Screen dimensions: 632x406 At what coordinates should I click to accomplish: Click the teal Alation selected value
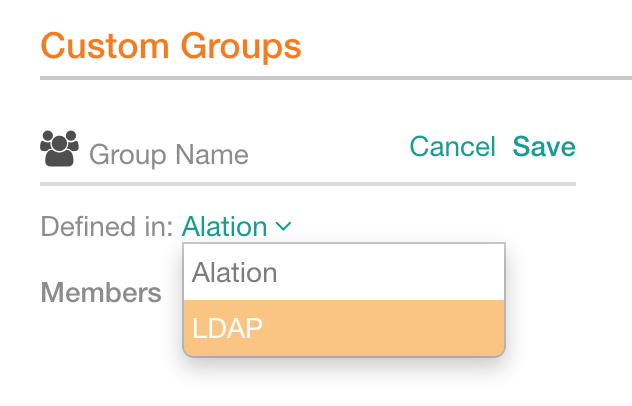click(x=225, y=226)
